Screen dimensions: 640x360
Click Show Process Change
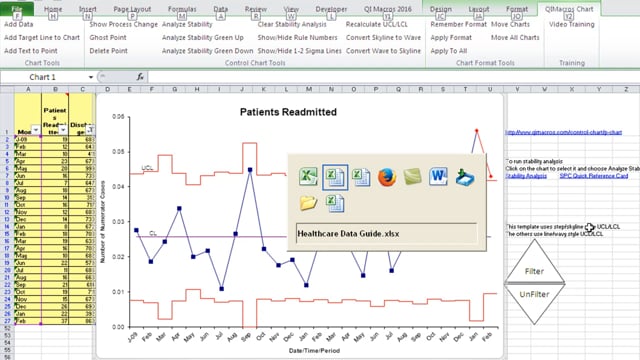pyautogui.click(x=123, y=24)
